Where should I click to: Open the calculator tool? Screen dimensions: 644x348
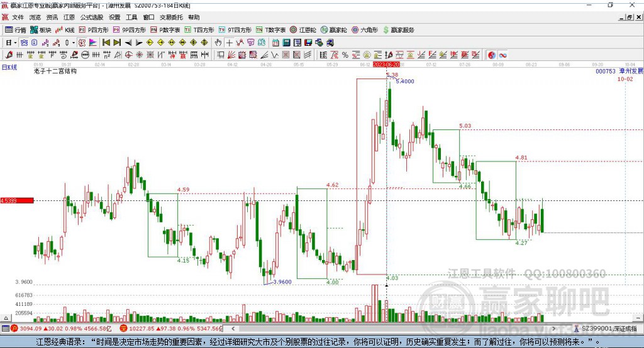[286, 43]
